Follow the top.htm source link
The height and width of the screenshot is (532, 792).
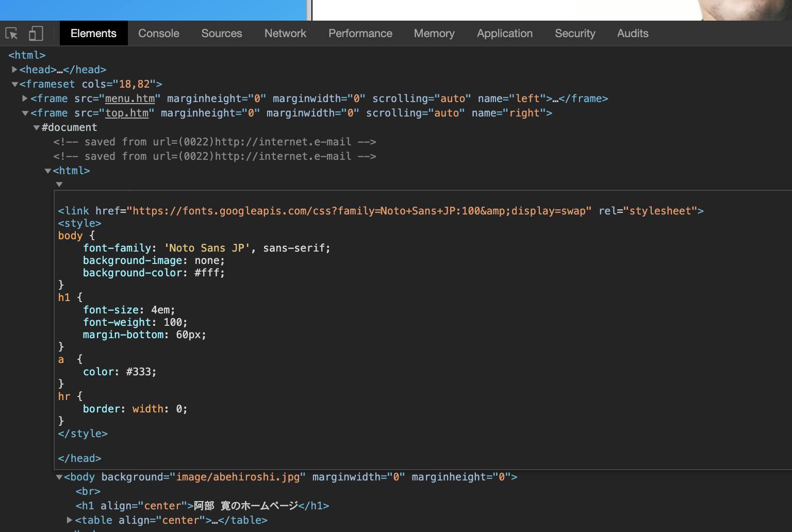127,113
